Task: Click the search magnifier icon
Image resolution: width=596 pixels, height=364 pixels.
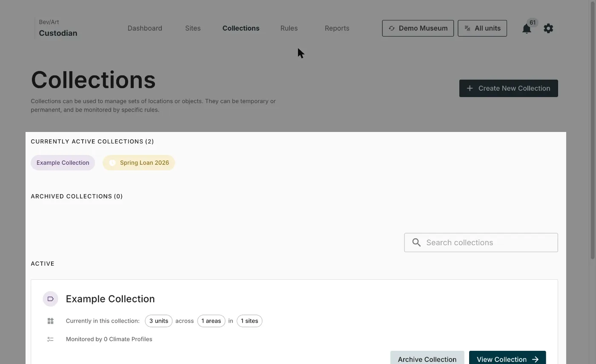Action: (417, 243)
